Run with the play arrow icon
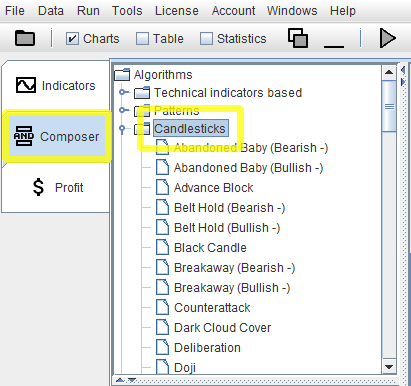The width and height of the screenshot is (411, 386). 388,38
